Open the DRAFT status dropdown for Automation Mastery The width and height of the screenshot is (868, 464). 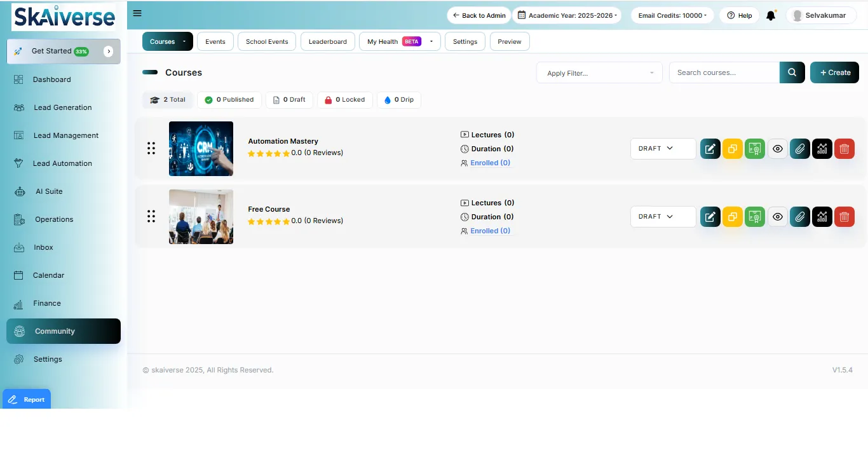click(x=663, y=149)
